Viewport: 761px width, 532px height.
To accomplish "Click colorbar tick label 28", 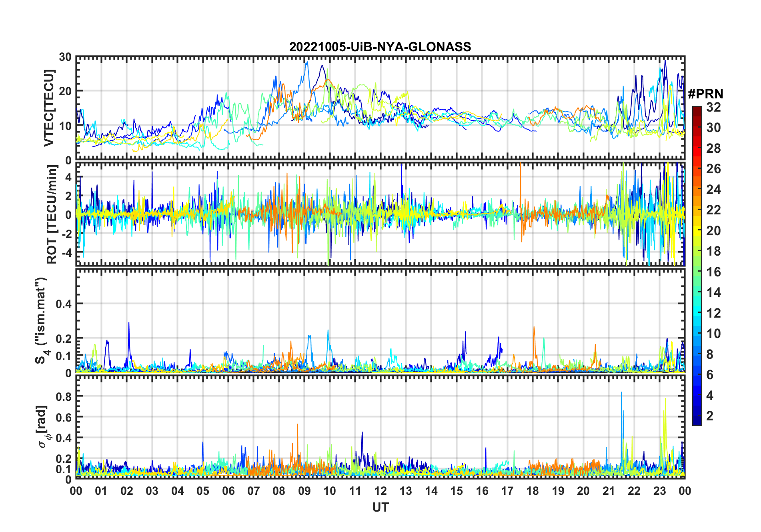I will (713, 148).
